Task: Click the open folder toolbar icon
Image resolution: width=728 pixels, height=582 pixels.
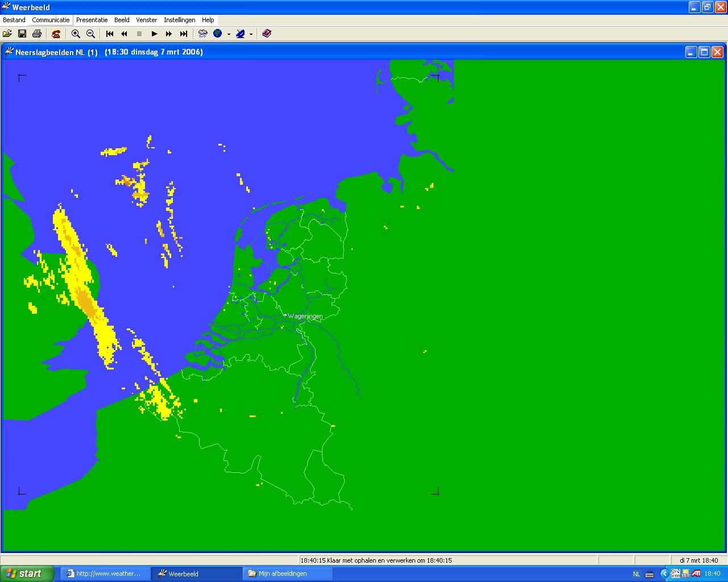Action: click(x=7, y=34)
